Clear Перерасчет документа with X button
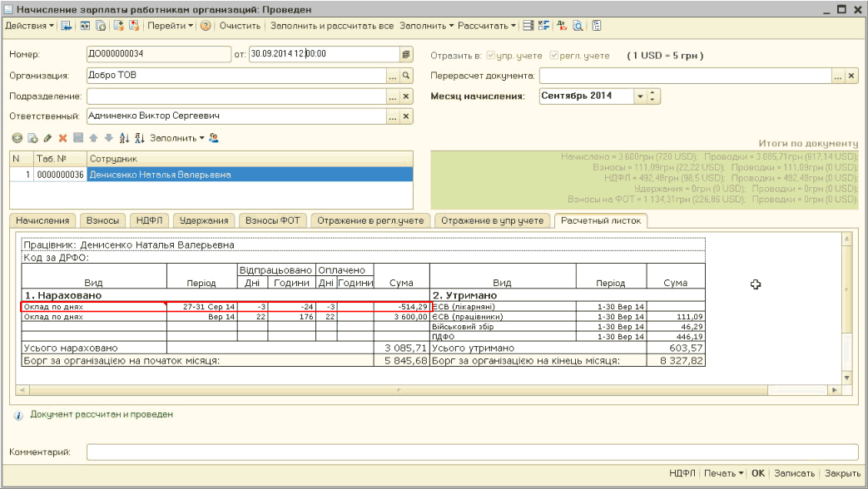 851,77
